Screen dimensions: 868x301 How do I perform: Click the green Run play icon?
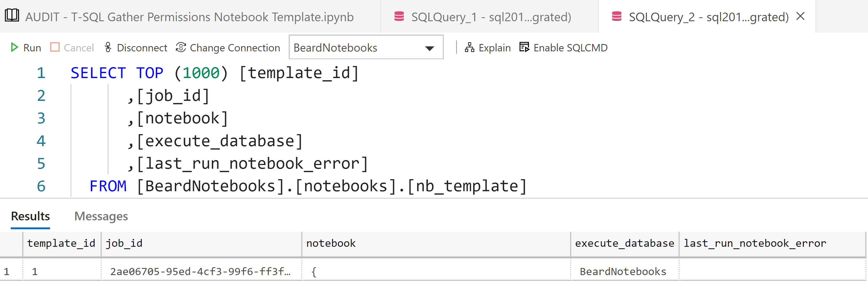point(14,47)
